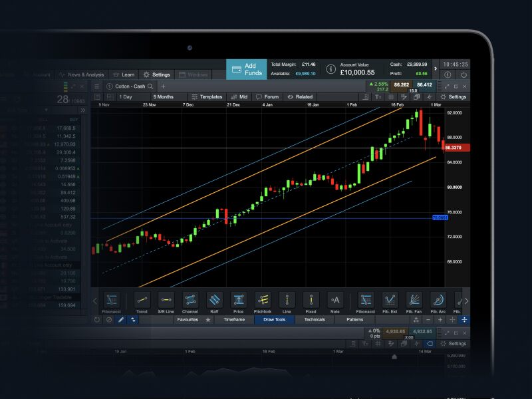The height and width of the screenshot is (399, 532).
Task: Click the red 86.3370 current price label
Action: (x=457, y=148)
